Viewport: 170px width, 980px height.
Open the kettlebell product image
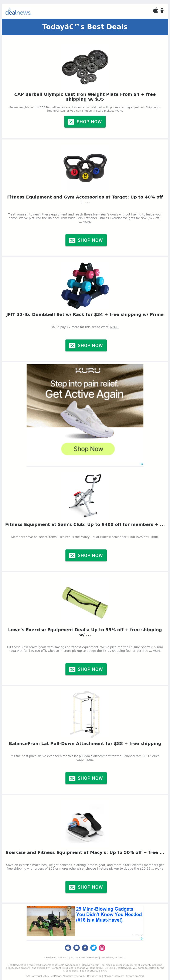(85, 169)
